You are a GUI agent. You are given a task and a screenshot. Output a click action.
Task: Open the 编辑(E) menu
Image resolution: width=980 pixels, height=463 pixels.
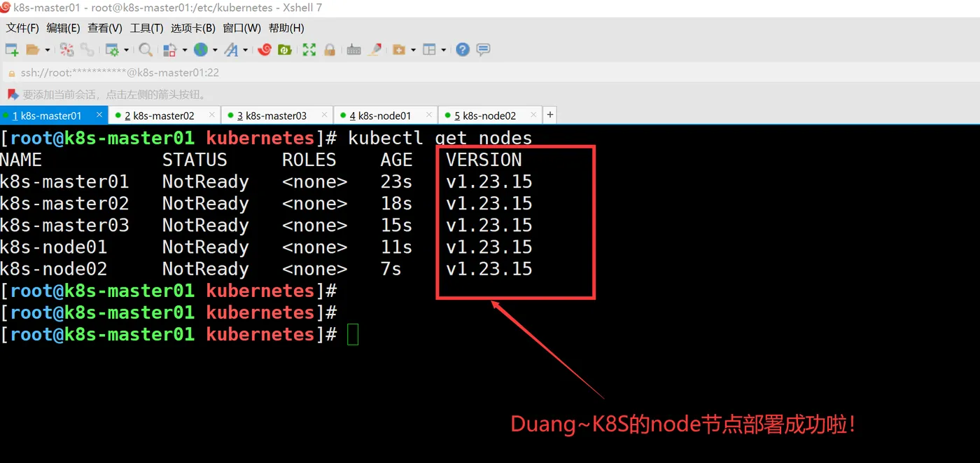click(63, 28)
